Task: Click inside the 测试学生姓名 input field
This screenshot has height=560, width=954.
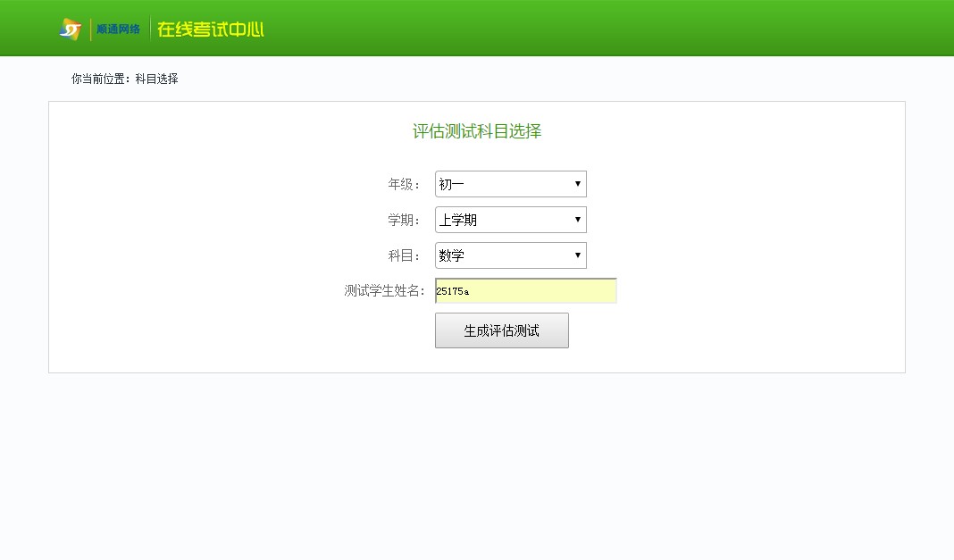Action: coord(525,291)
